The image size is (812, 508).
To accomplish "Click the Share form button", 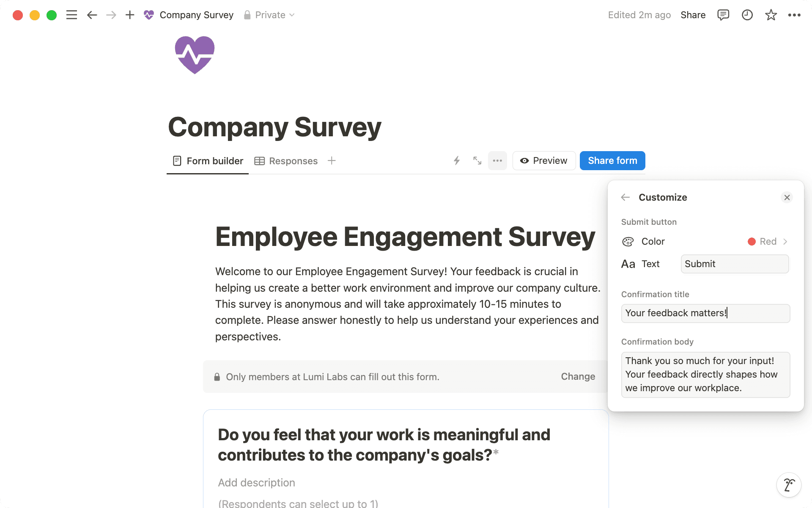I will [x=612, y=160].
